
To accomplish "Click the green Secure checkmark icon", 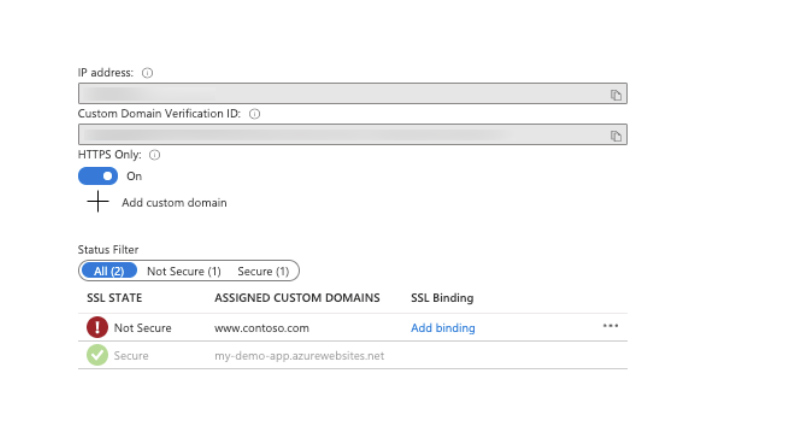I will point(97,355).
